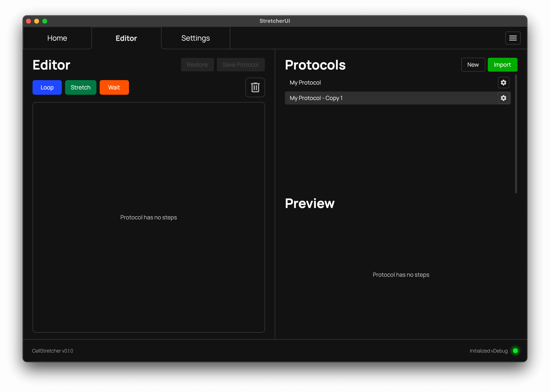The height and width of the screenshot is (392, 550).
Task: Select the My Protocol - Copy 1 row
Action: pyautogui.click(x=398, y=98)
